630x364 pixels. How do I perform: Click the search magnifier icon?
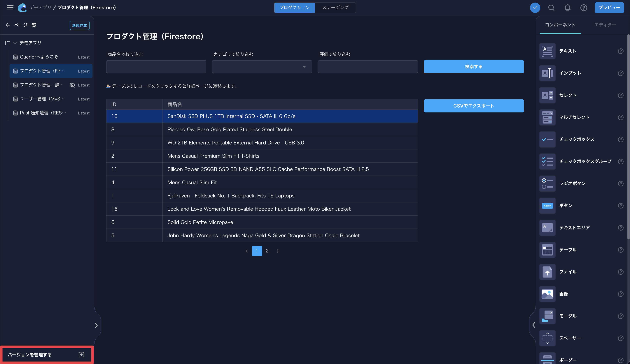[x=551, y=8]
